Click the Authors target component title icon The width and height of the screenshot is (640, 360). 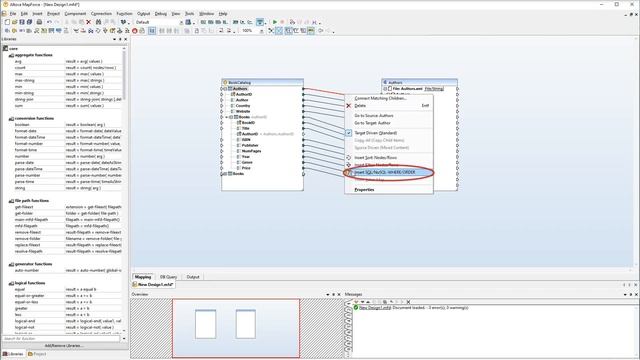(x=385, y=82)
